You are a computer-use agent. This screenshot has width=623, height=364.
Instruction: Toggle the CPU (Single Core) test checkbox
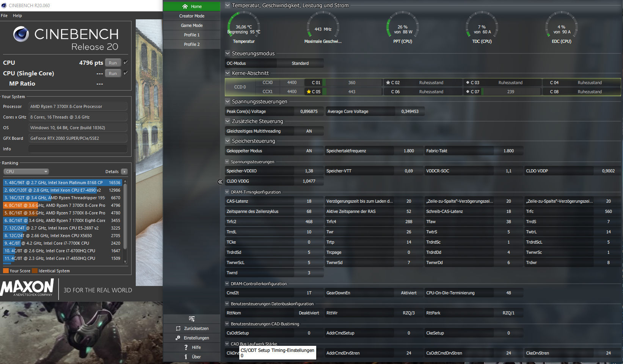pyautogui.click(x=126, y=73)
